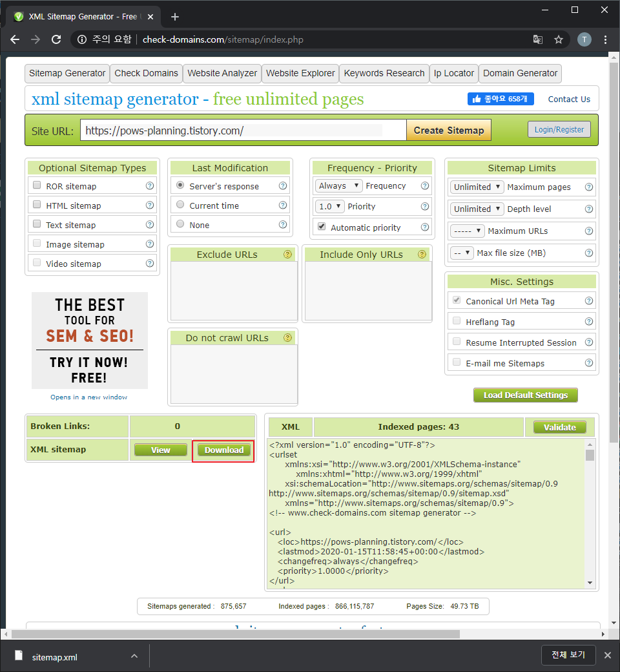The height and width of the screenshot is (672, 620).
Task: Enable the Text sitemap checkbox
Action: [37, 224]
